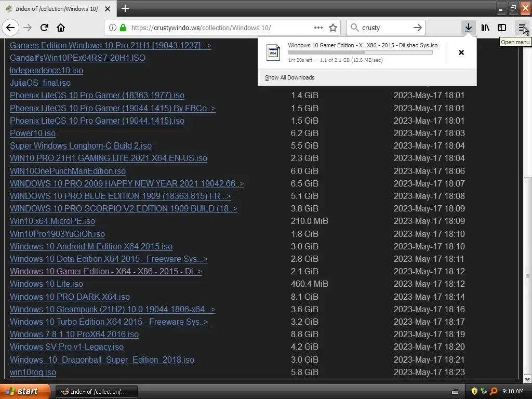Cancel the Windows 10 Gamer Edition download

461,52
